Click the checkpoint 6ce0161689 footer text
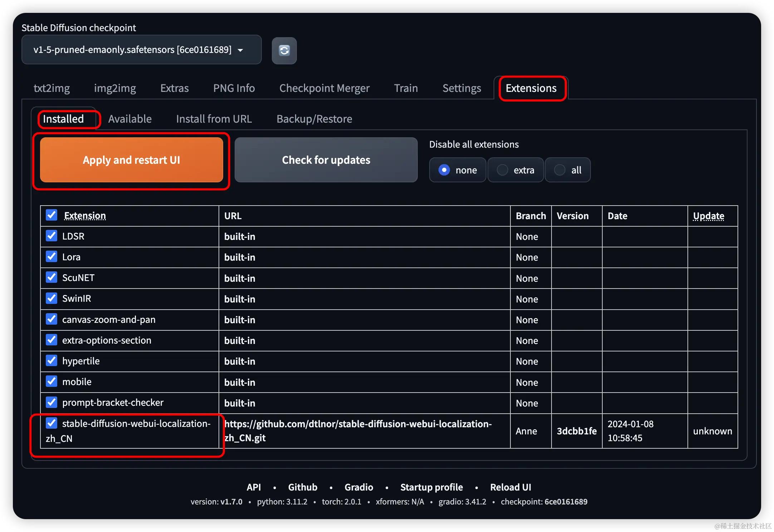Screen dimensions: 774x532 click(x=544, y=502)
